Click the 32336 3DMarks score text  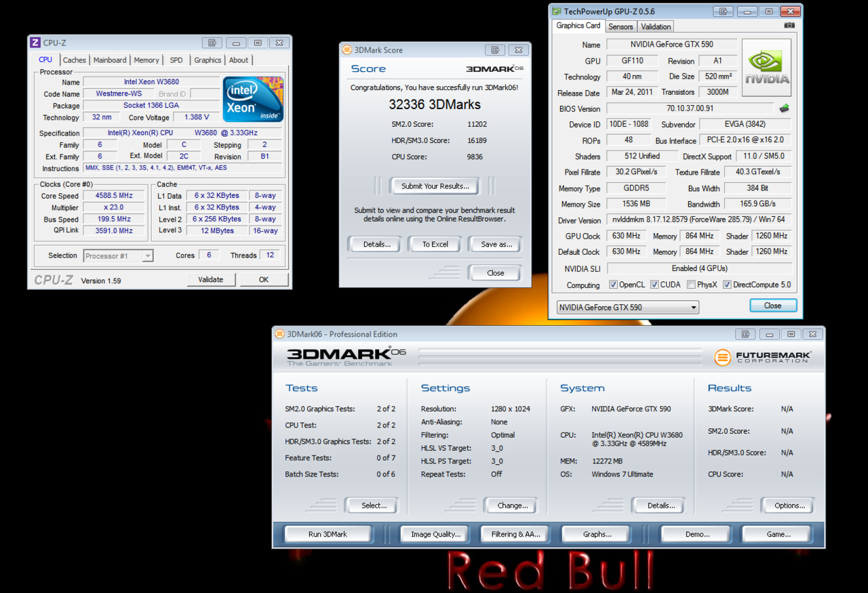tap(435, 104)
